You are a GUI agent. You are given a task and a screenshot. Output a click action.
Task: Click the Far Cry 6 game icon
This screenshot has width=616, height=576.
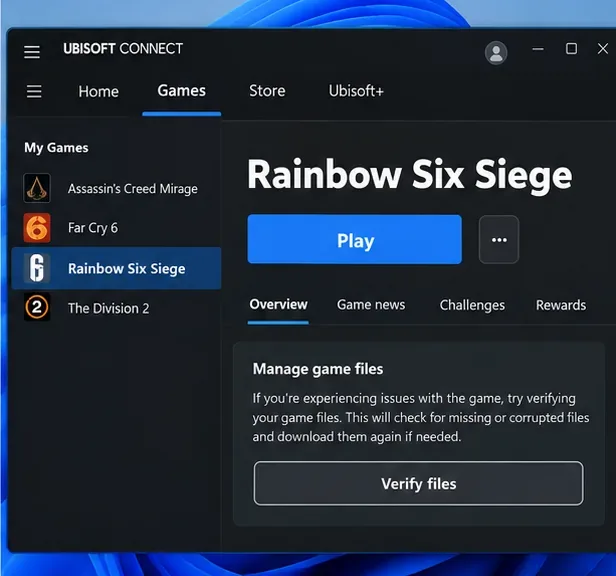37,228
